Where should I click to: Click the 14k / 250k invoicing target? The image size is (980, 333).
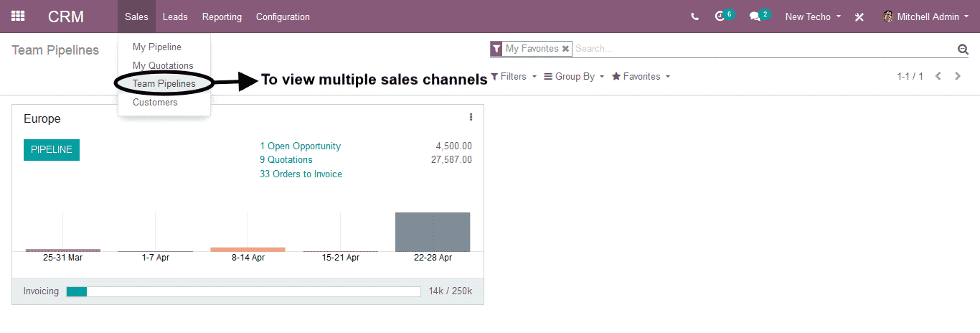(451, 291)
